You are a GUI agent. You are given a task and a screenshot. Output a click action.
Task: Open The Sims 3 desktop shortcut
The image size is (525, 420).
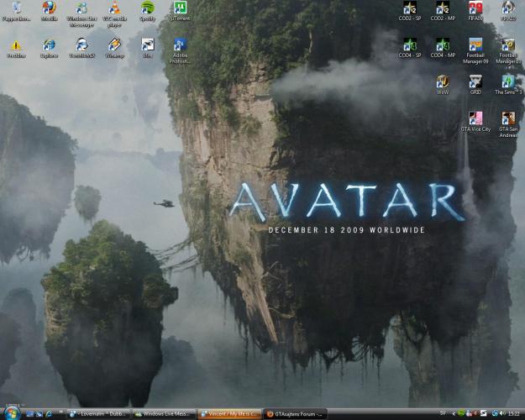tap(508, 85)
